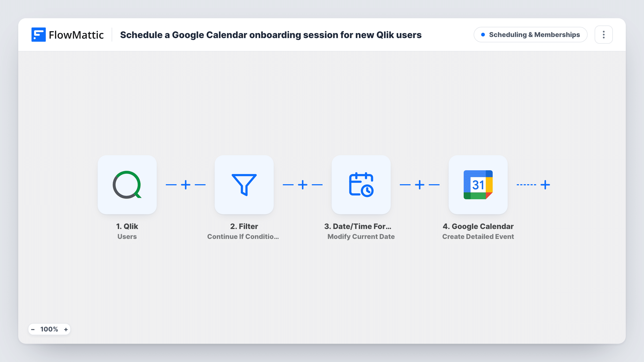Add step between Date/Time and Google Calendar
The width and height of the screenshot is (644, 362).
point(420,185)
